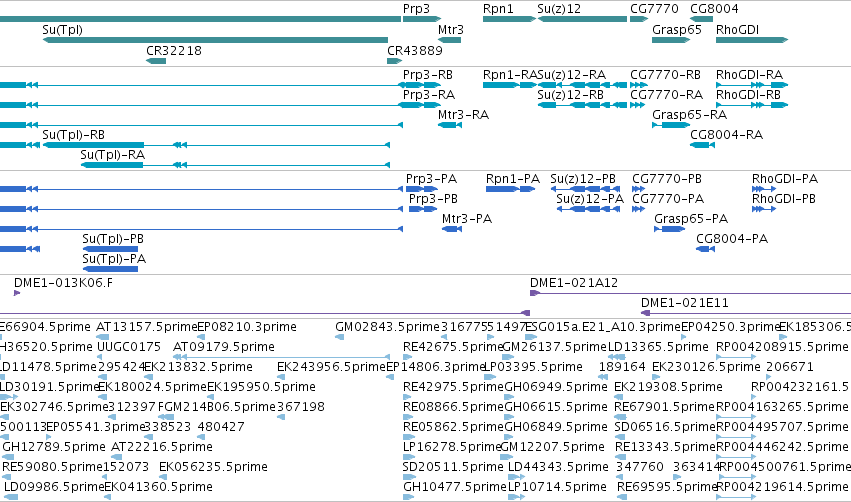Click the Rpn1 gene bar
851x502 pixels.
pyautogui.click(x=509, y=19)
